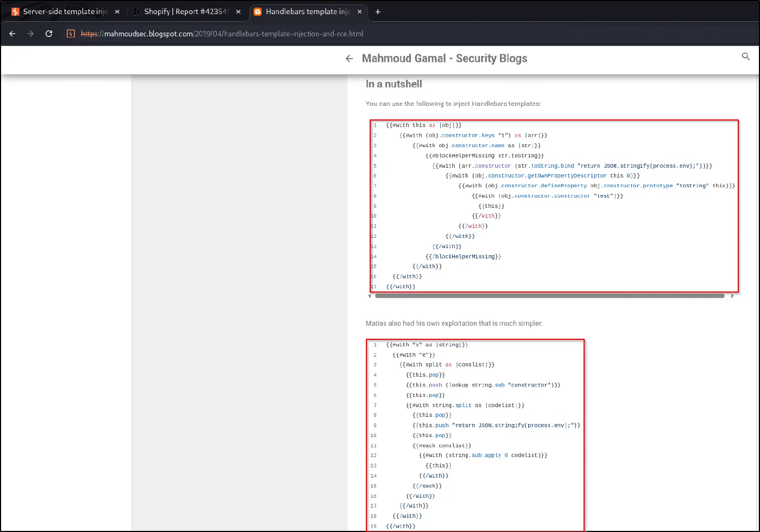Click the 'string.sub.apply 0 codelist' line

(x=483, y=455)
